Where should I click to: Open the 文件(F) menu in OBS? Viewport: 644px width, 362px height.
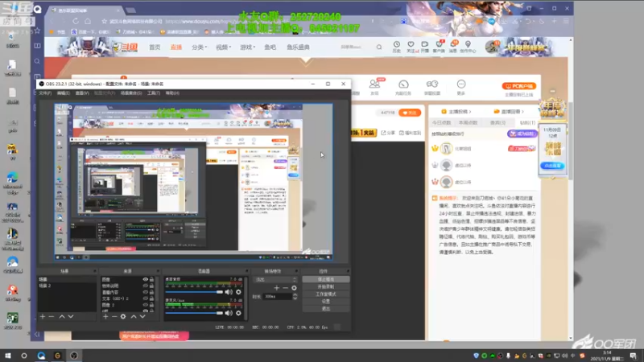click(45, 93)
